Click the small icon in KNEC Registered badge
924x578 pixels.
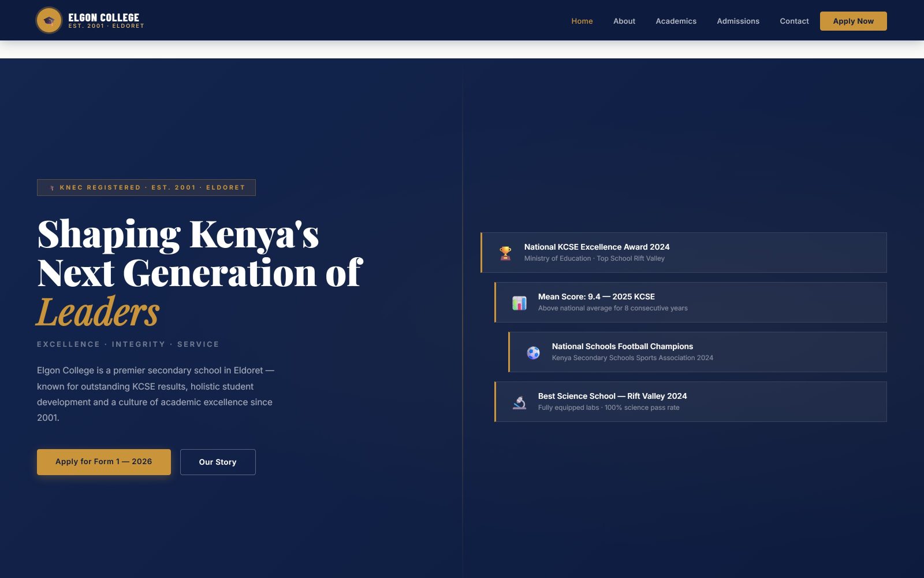point(52,188)
